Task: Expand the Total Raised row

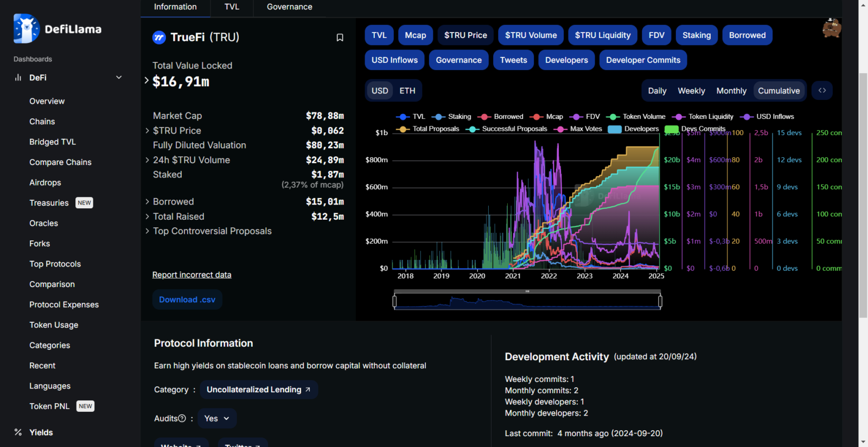Action: coord(147,216)
